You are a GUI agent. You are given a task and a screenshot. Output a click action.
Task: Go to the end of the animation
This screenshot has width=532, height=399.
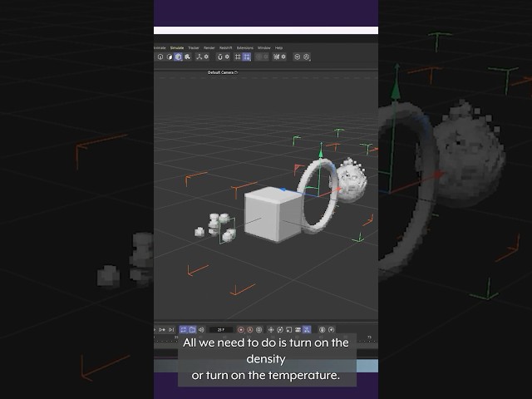point(171,330)
